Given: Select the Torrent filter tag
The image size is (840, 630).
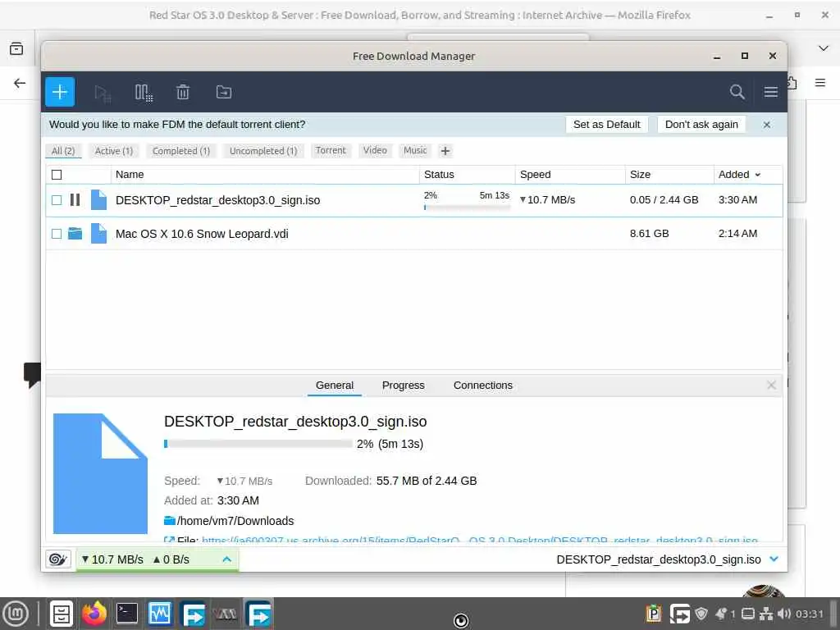Looking at the screenshot, I should click(331, 151).
